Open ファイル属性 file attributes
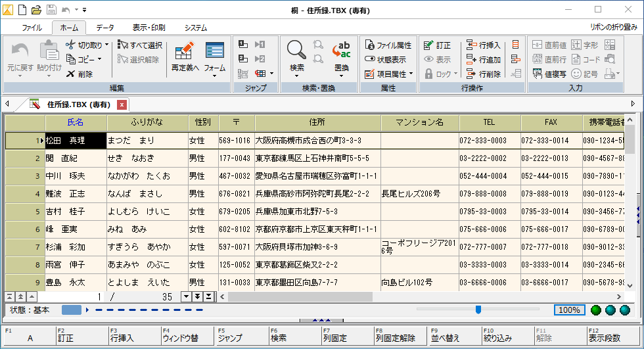The image size is (644, 349). [x=388, y=45]
